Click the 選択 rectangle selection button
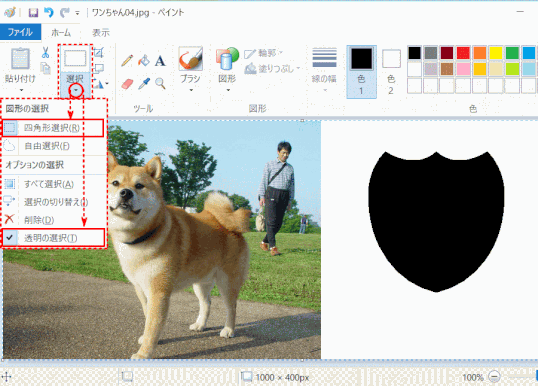This screenshot has width=538, height=386. tap(75, 58)
